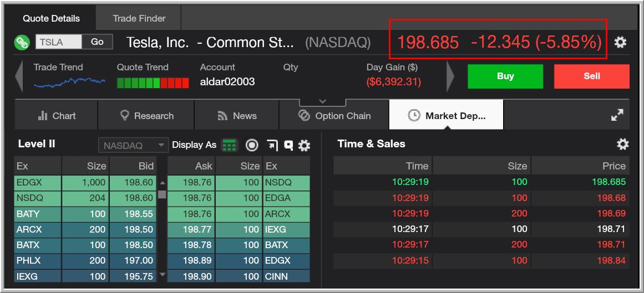Viewport: 644px width, 293px height.
Task: Click left arrow beside Trade Trend
Action: point(18,76)
